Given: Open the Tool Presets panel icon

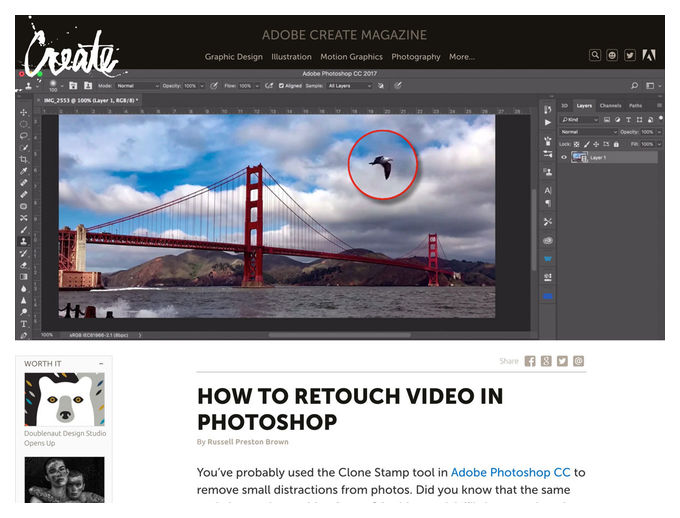Looking at the screenshot, I should [x=548, y=222].
